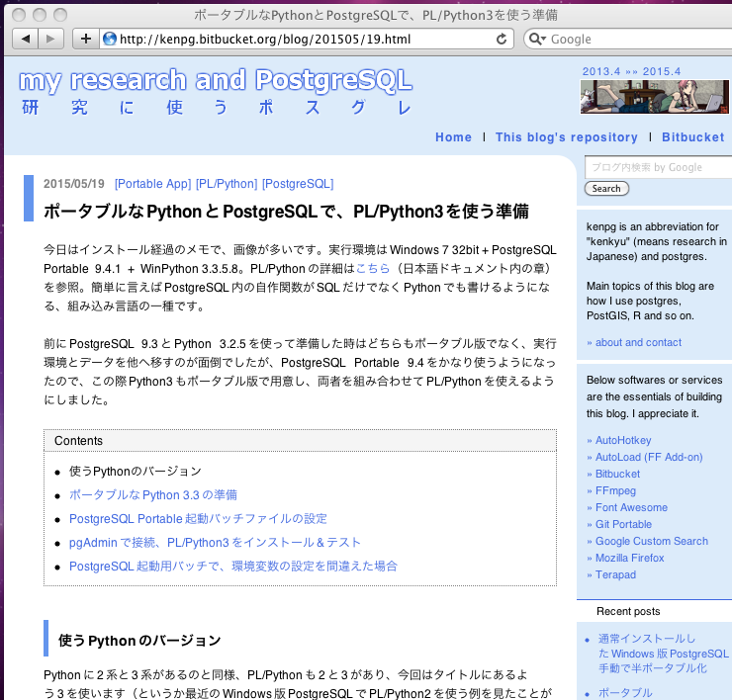Open Terapad sidebar link
Viewport: 732px width, 700px height.
pyautogui.click(x=615, y=574)
